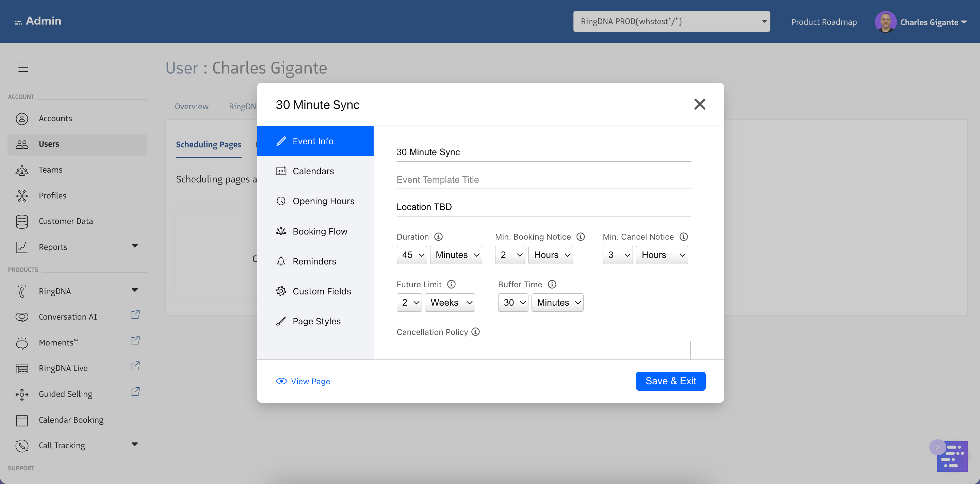Image resolution: width=980 pixels, height=484 pixels.
Task: Close the 30 Minute Sync dialog
Action: coord(699,104)
